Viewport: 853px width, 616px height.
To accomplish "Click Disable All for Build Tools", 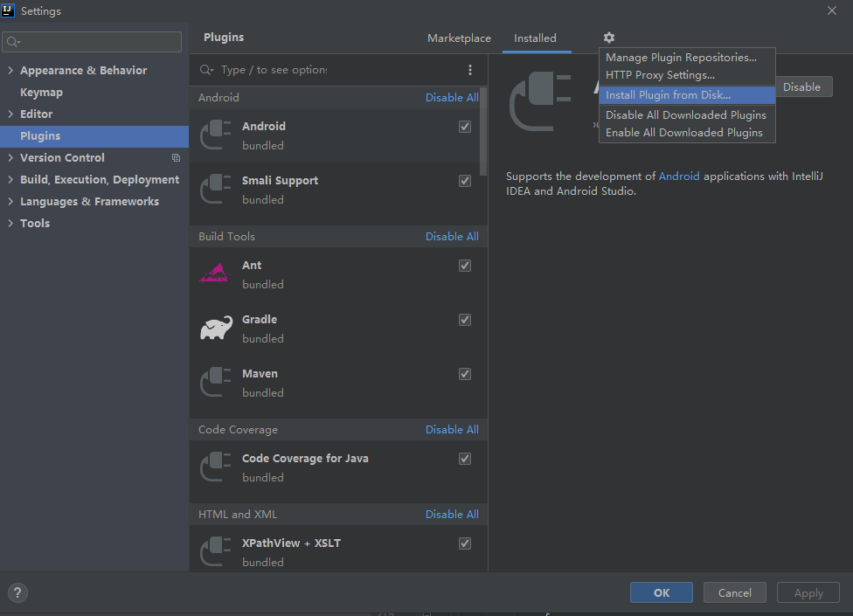I will coord(452,237).
